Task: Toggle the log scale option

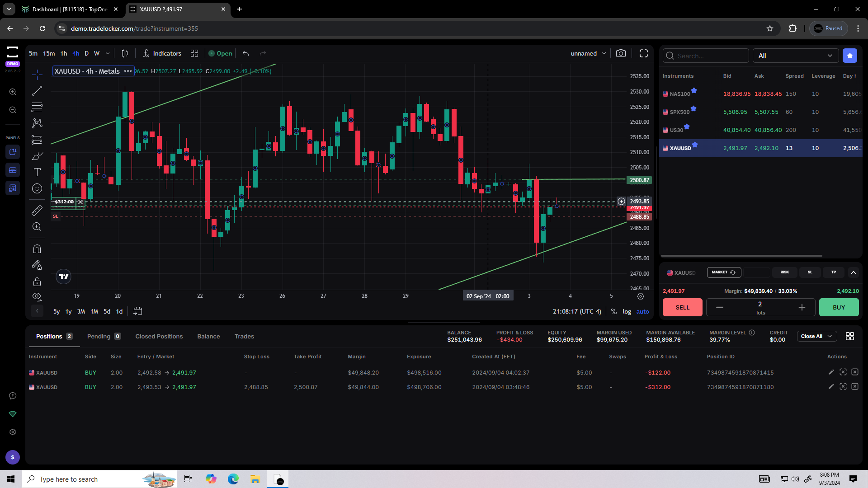Action: (627, 311)
